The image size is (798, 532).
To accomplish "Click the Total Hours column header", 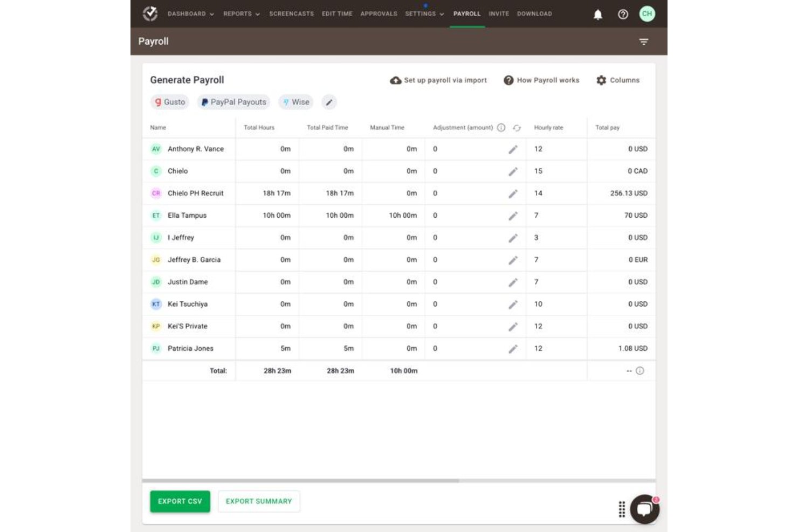I will 259,128.
